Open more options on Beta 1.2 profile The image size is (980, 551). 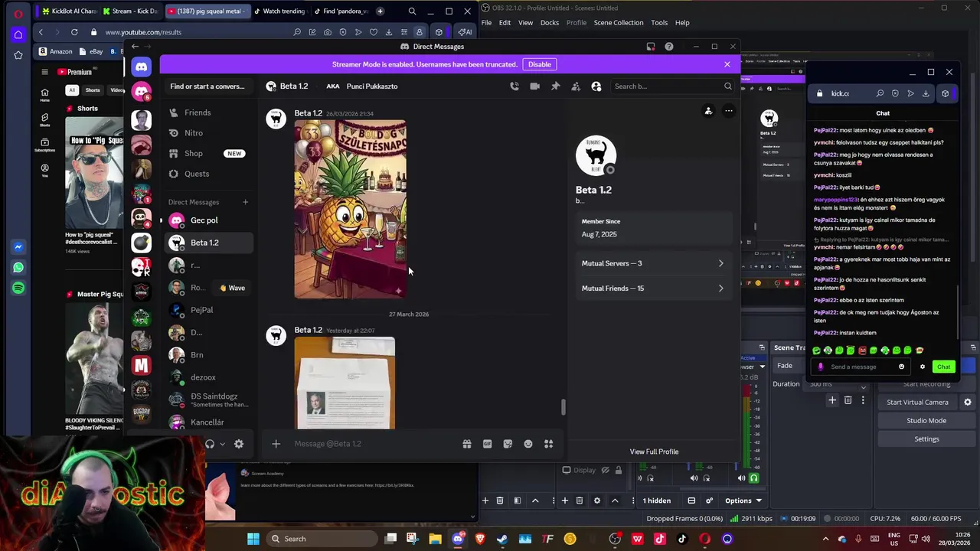(729, 111)
